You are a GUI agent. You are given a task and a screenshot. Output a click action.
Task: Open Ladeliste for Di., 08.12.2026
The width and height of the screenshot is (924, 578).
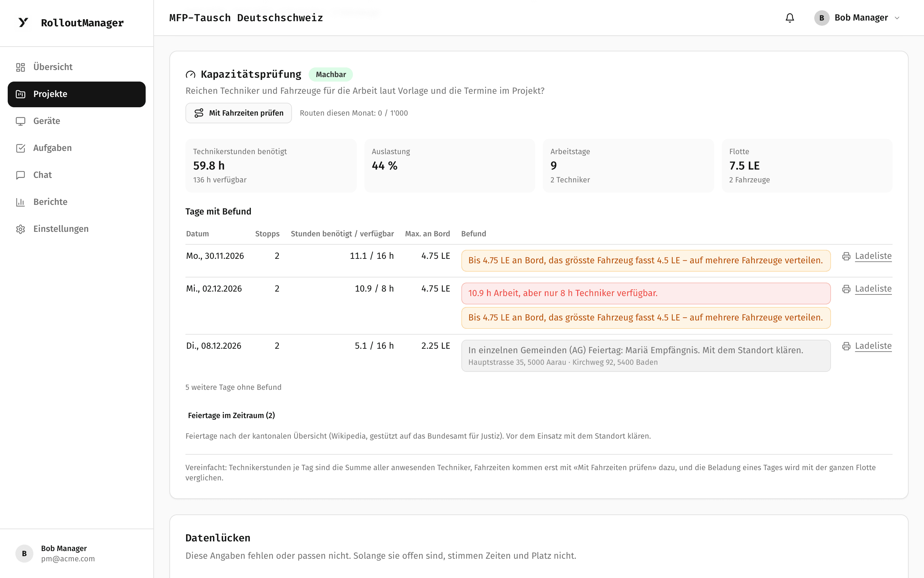coord(873,346)
